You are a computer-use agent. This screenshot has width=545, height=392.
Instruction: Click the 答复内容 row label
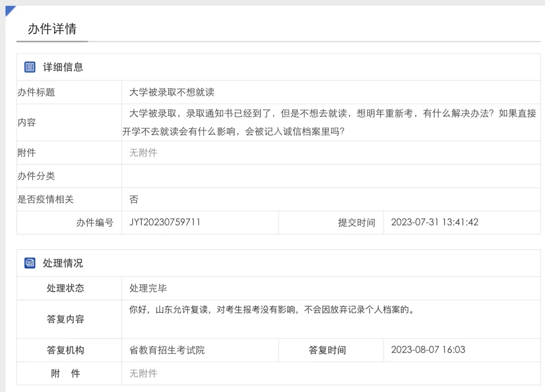(66, 319)
